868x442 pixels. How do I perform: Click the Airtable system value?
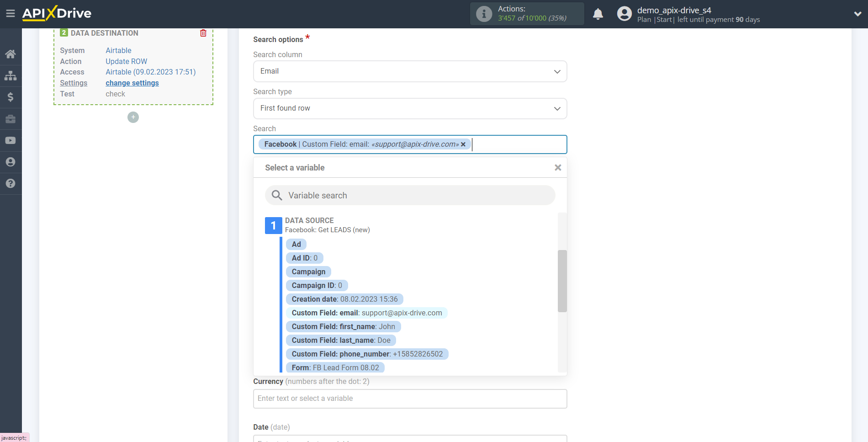tap(118, 50)
